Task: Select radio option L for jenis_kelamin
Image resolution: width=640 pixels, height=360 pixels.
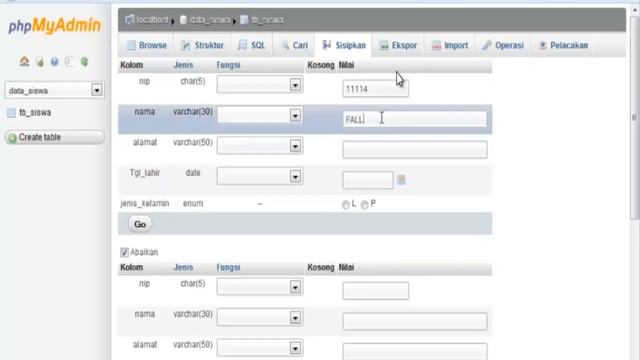Action: coord(346,204)
